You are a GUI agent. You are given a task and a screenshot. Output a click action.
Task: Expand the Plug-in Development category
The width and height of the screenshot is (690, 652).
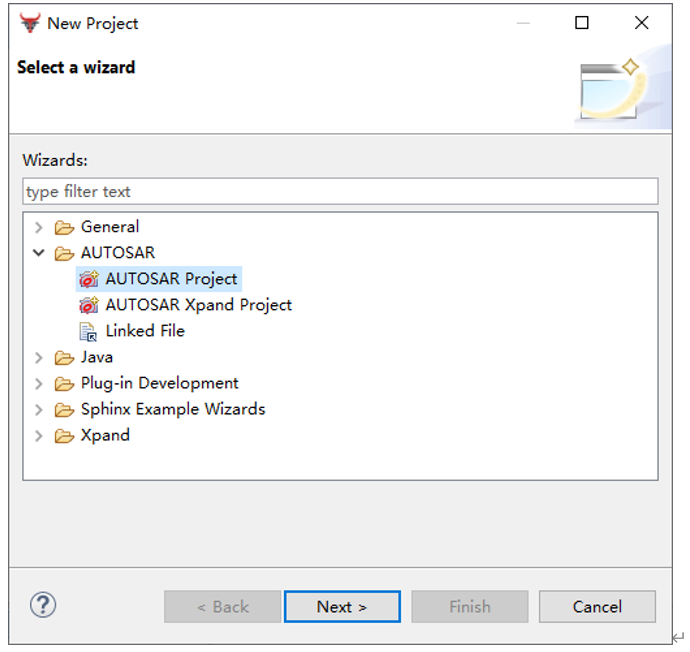point(39,384)
